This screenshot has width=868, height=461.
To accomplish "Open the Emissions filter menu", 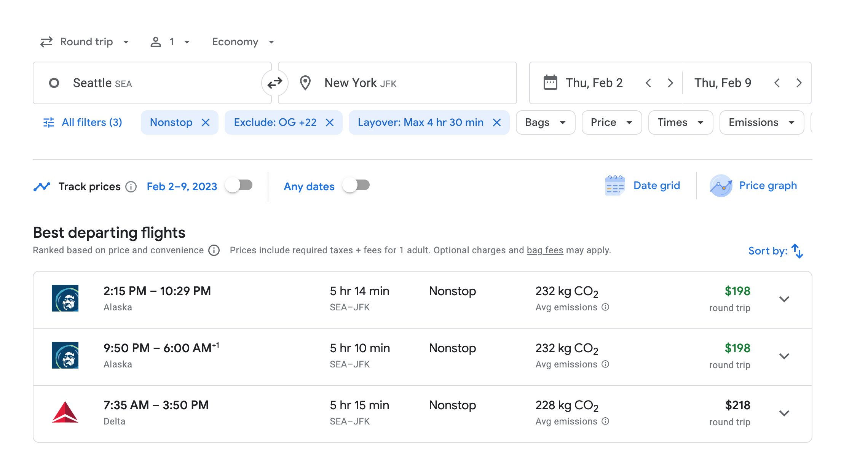I will pos(761,122).
